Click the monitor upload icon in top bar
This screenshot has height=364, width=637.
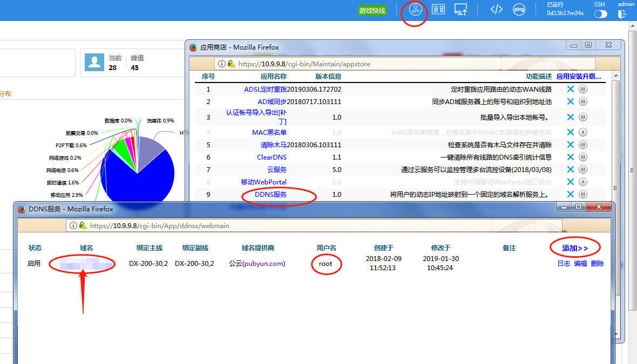[460, 10]
